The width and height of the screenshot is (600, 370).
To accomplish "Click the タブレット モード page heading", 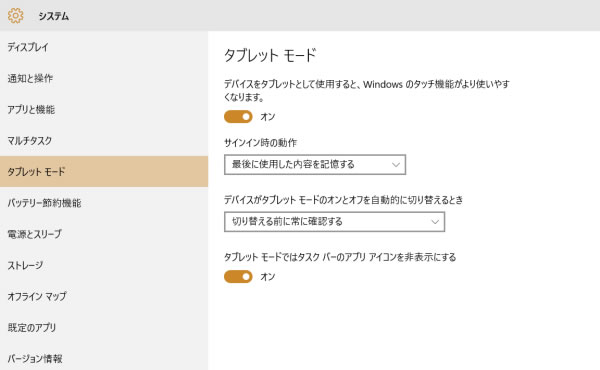I will (x=270, y=55).
